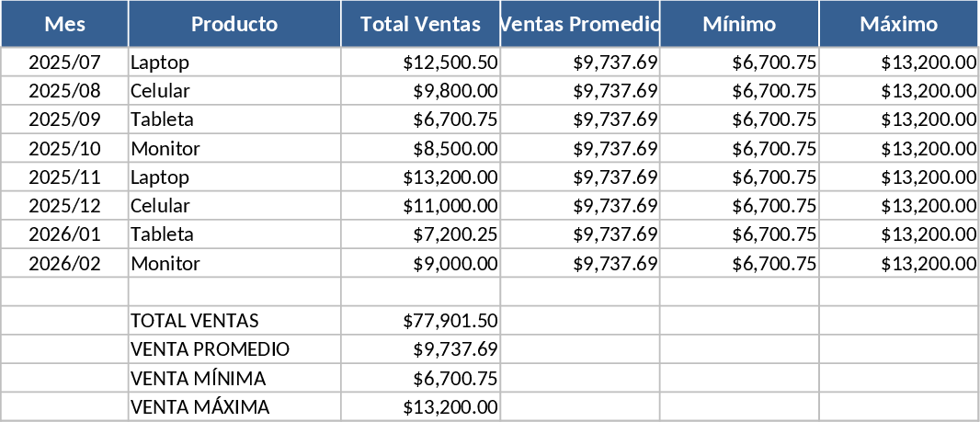Viewport: 980px width, 422px height.
Task: Select the Producto header cell
Action: [x=234, y=24]
